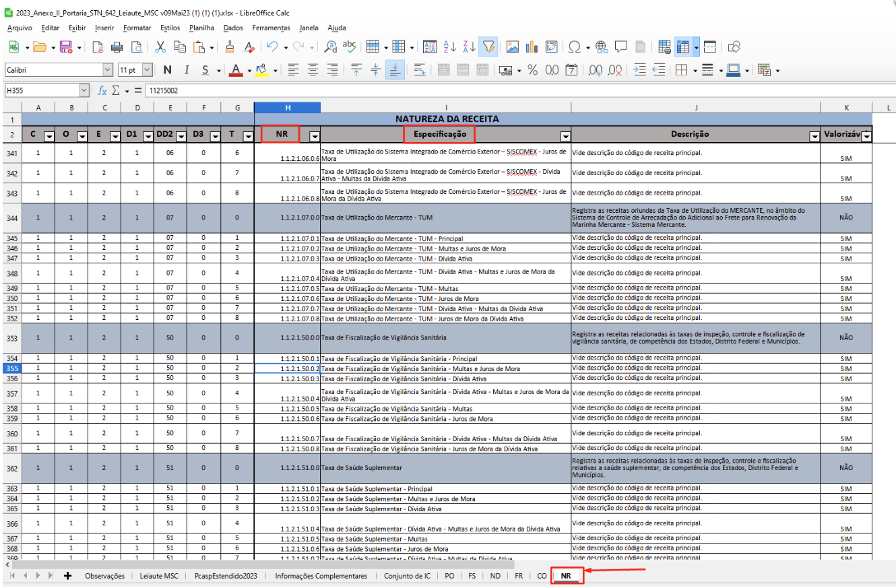Format as date calendar icon

pyautogui.click(x=571, y=69)
